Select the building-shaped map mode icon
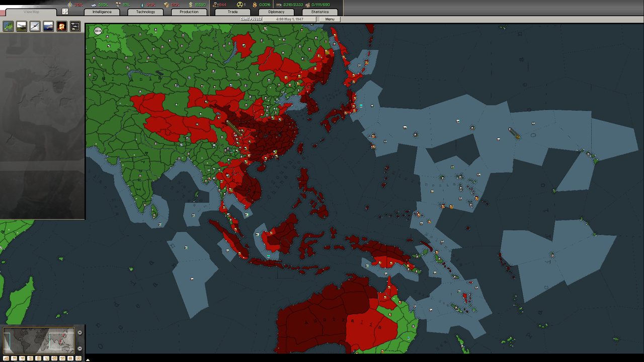The width and height of the screenshot is (644, 362). coord(70,358)
